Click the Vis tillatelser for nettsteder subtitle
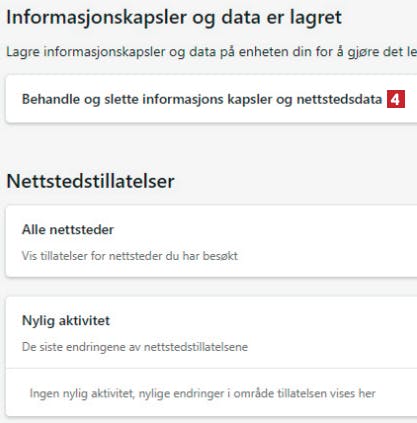 tap(130, 256)
